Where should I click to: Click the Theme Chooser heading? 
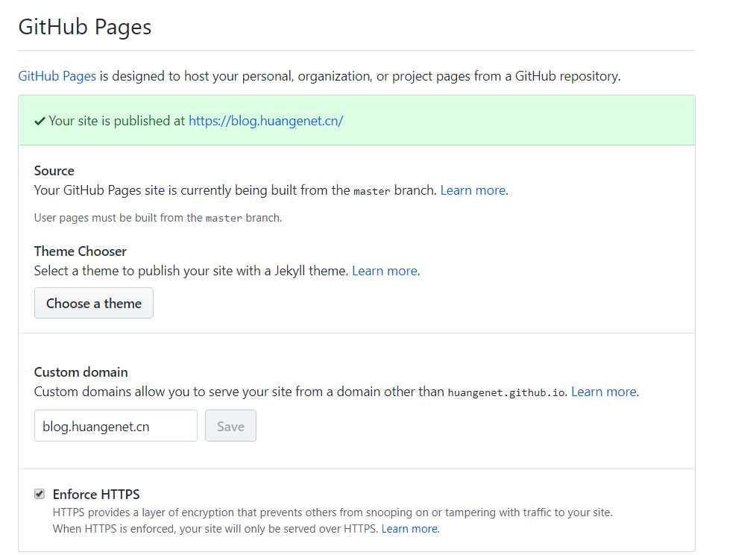[80, 251]
